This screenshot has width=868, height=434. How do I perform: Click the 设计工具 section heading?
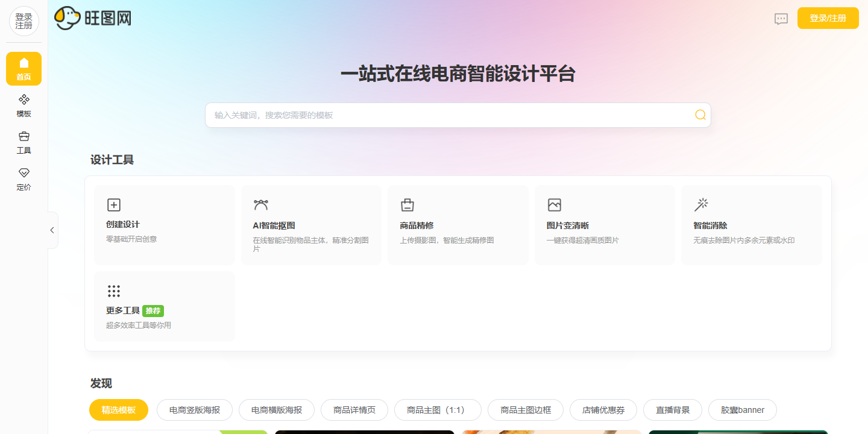click(112, 160)
